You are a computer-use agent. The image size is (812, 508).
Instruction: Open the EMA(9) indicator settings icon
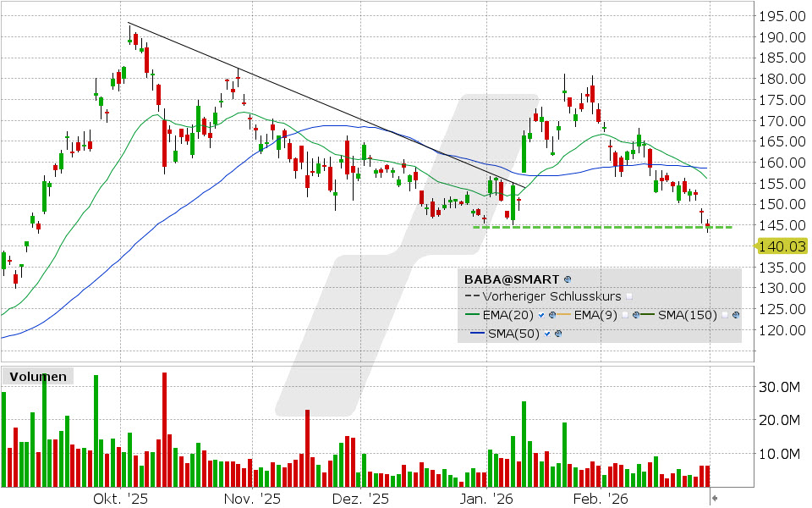click(637, 314)
